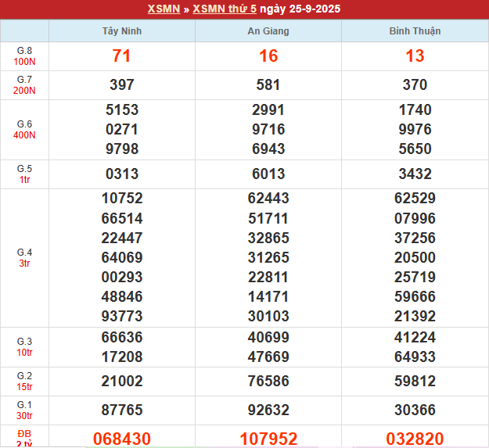Click the G.2 15tr prize label
Image resolution: width=489 pixels, height=448 pixels.
pos(24,381)
